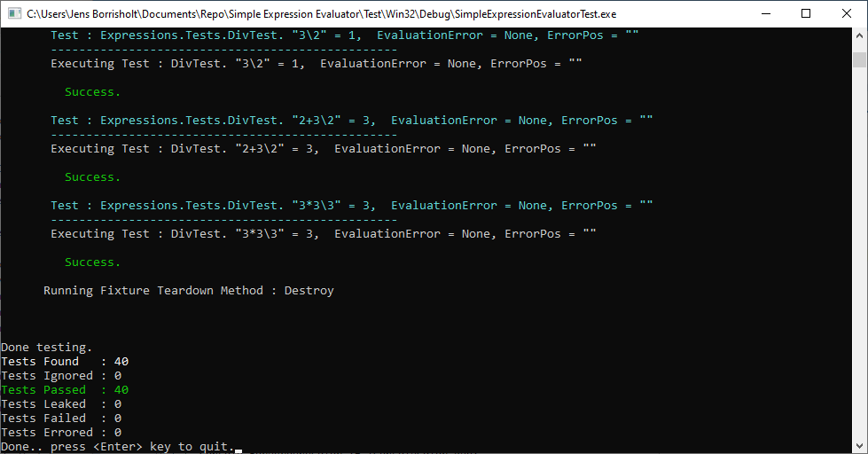Viewport: 868px width, 454px height.
Task: Click the 'Done testing.' line
Action: point(46,348)
